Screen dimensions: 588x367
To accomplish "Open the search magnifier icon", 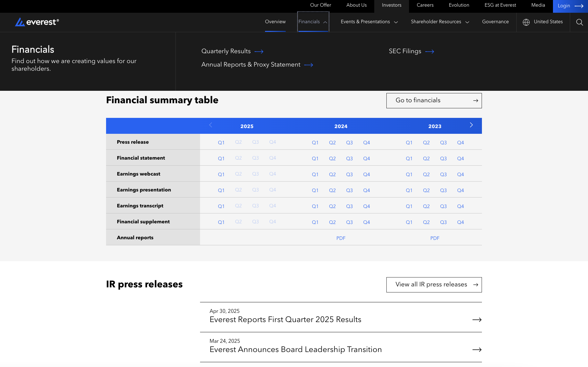I will pyautogui.click(x=579, y=22).
